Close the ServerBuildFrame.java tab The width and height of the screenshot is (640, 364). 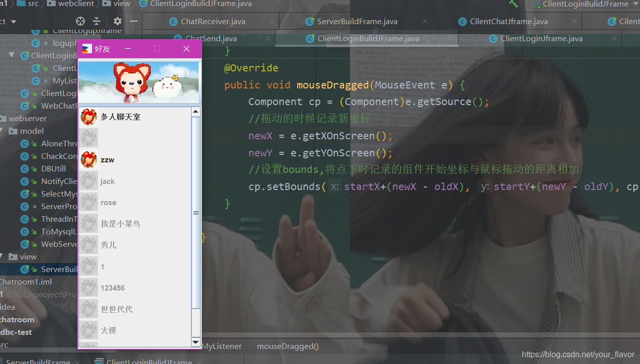(424, 22)
